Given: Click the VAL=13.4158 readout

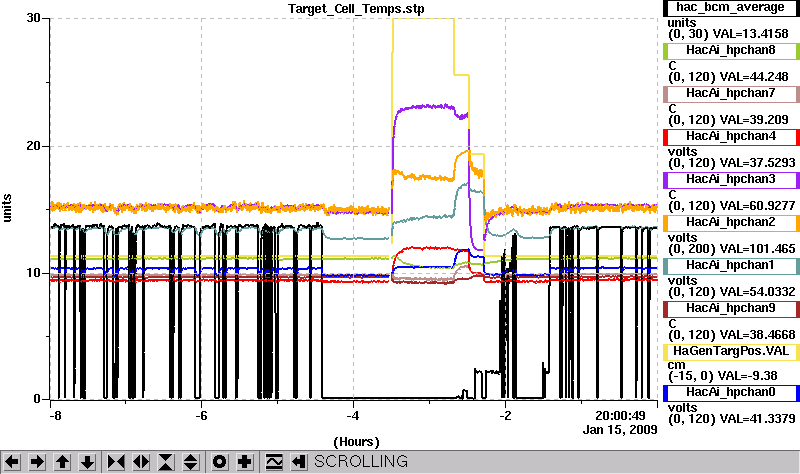Looking at the screenshot, I should click(x=750, y=34).
